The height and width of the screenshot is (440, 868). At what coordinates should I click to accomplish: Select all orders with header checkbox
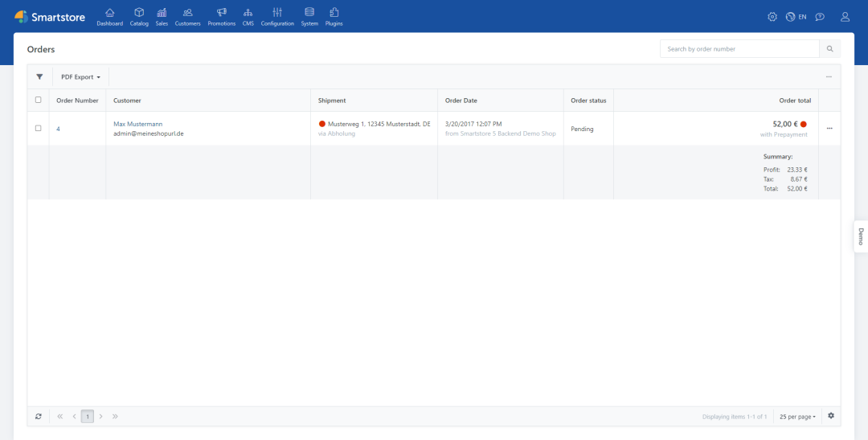pos(38,101)
